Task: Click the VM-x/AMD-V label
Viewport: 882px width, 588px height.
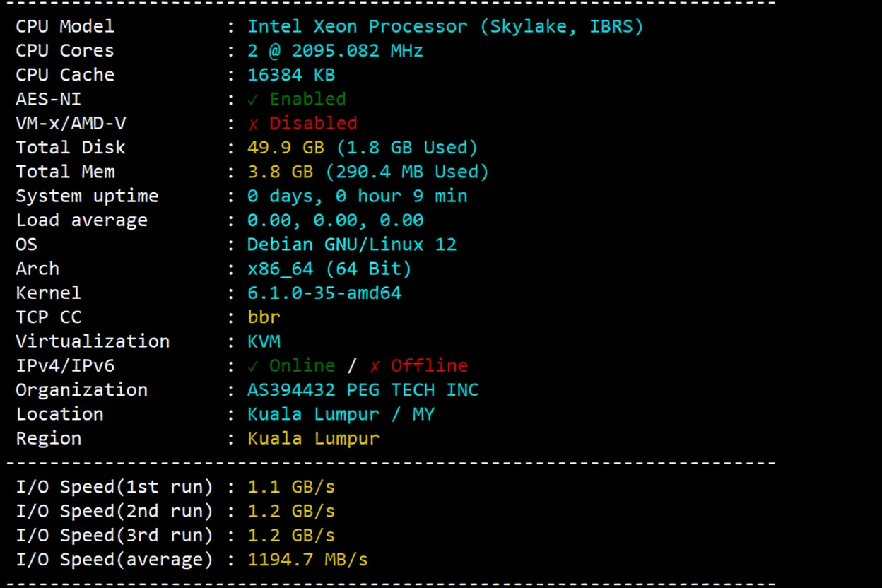Action: point(71,124)
